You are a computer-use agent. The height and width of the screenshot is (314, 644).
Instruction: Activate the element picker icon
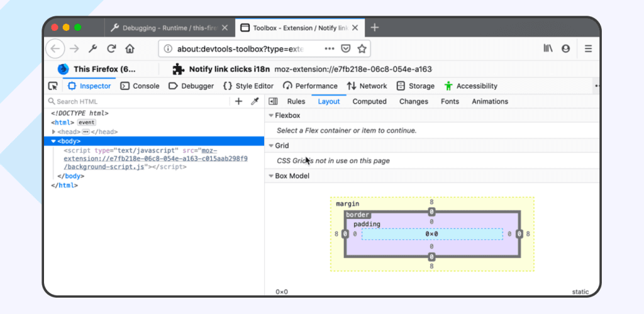click(x=53, y=86)
